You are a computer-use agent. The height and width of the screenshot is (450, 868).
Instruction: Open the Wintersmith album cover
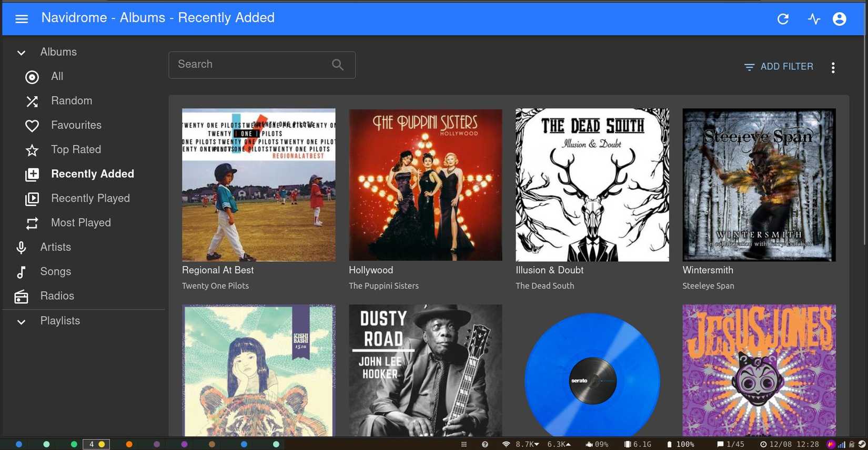[x=759, y=185]
